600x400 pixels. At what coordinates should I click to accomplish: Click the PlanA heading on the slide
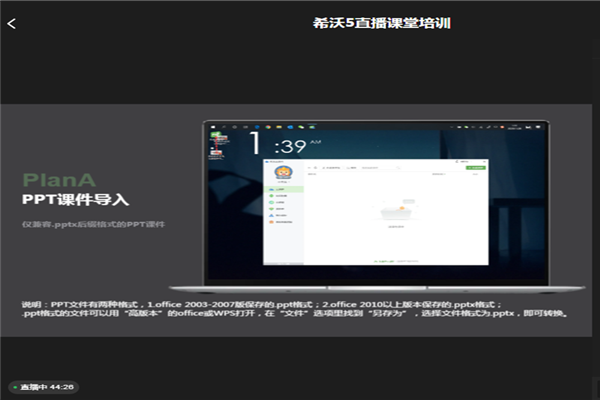59,180
